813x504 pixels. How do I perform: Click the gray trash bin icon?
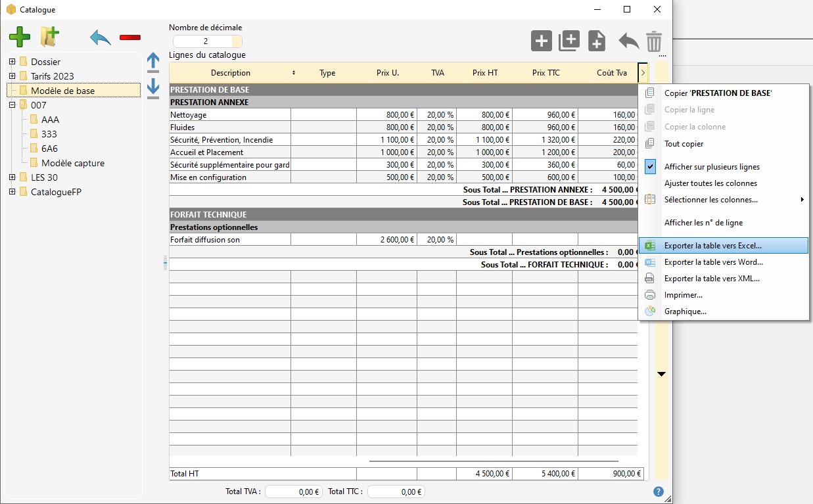pos(653,41)
